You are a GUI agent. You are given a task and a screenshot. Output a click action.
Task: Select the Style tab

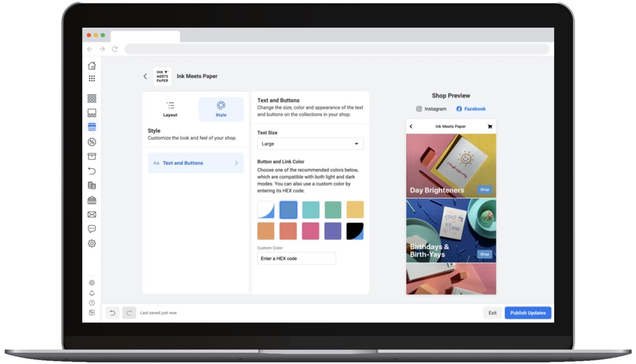pyautogui.click(x=221, y=109)
